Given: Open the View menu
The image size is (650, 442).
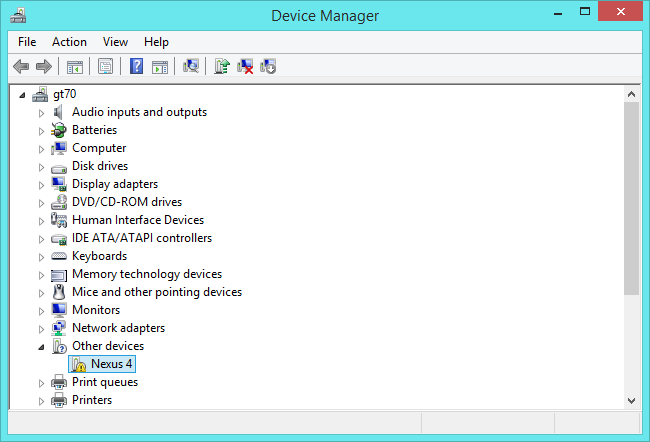Looking at the screenshot, I should [x=115, y=42].
